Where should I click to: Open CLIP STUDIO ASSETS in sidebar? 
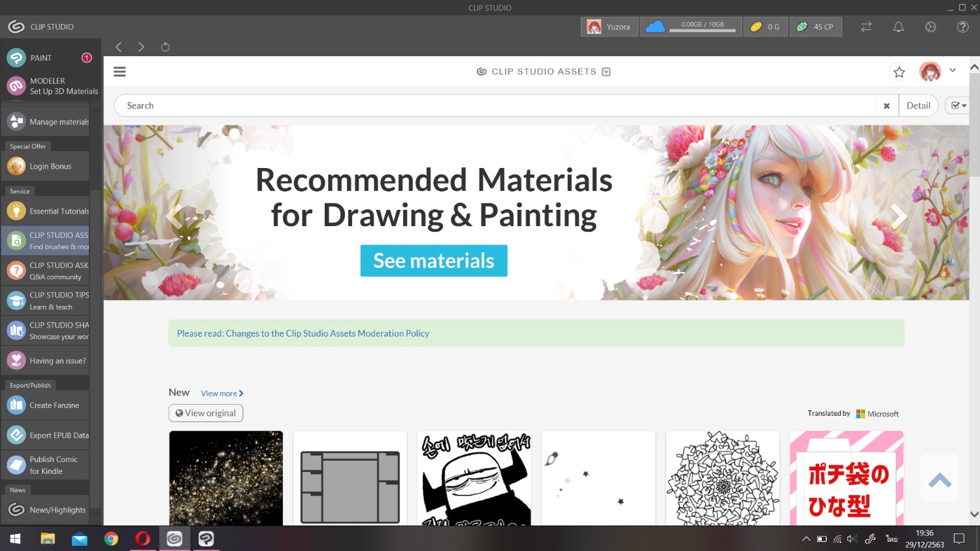46,241
